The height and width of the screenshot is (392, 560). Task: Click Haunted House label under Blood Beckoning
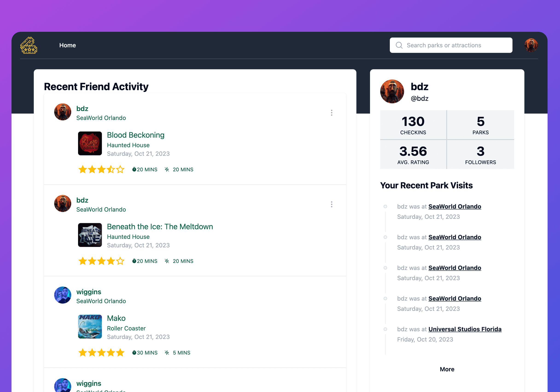128,145
